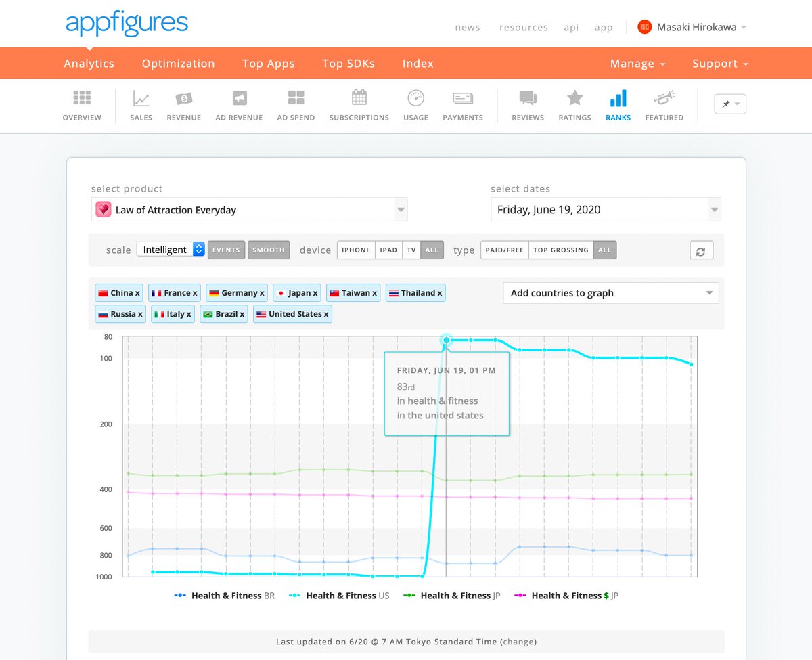
Task: Remove France from the graph
Action: click(195, 293)
